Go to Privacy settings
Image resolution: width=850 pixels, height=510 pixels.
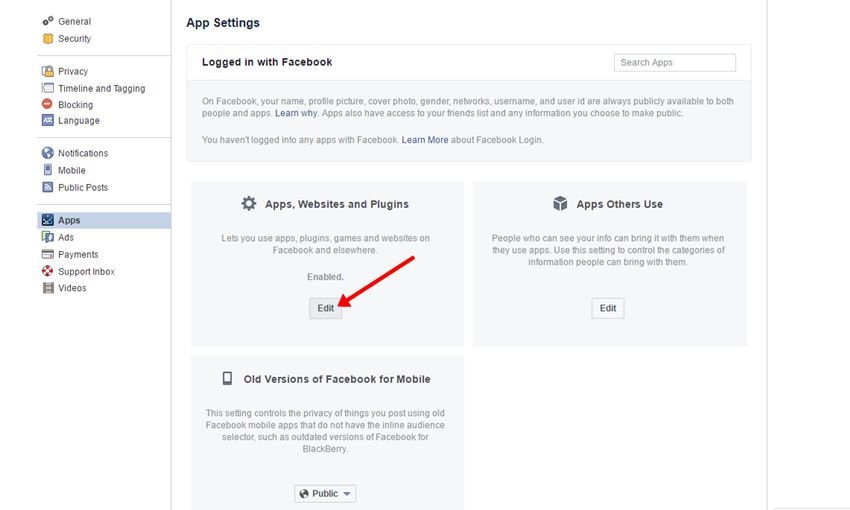[73, 71]
